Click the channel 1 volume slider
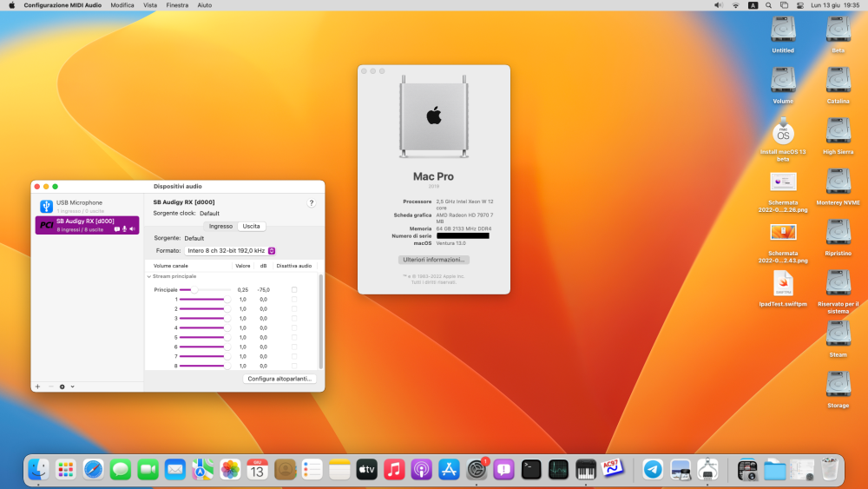The image size is (868, 489). click(205, 299)
